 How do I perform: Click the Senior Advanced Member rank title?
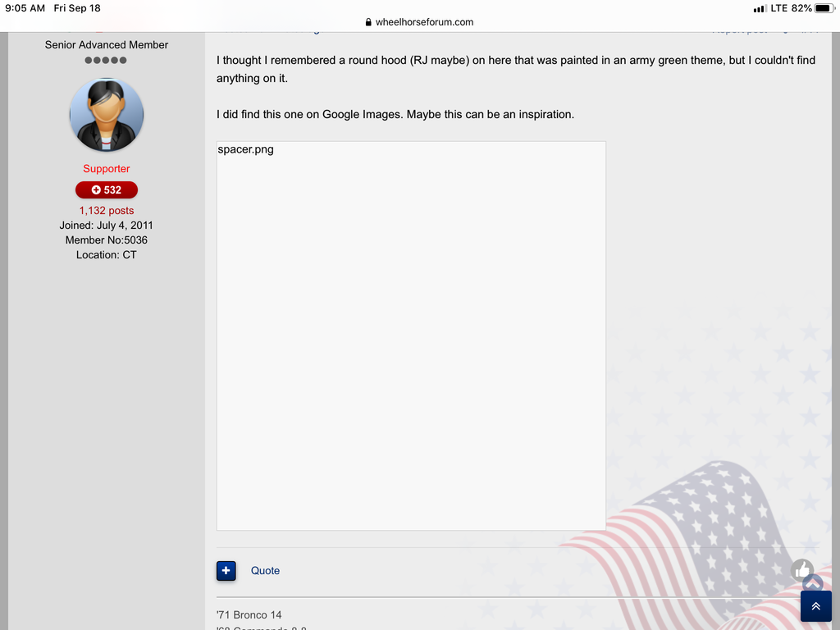107,45
